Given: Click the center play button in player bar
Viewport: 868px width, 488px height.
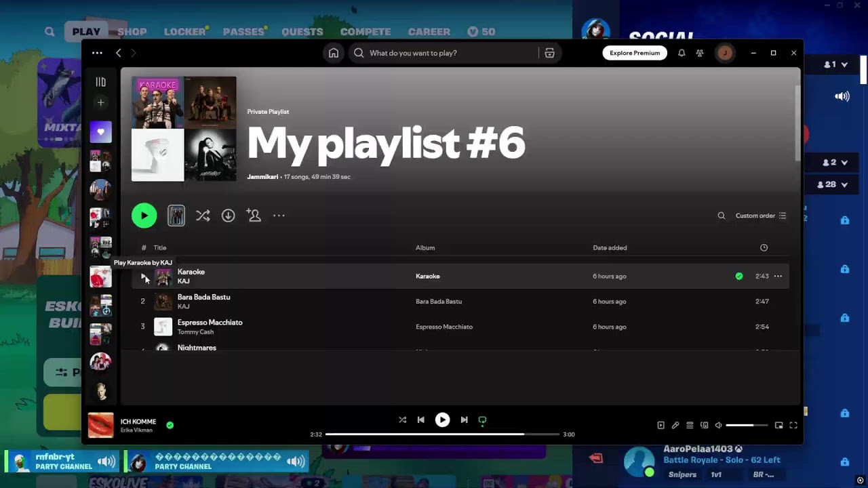Looking at the screenshot, I should [x=442, y=420].
